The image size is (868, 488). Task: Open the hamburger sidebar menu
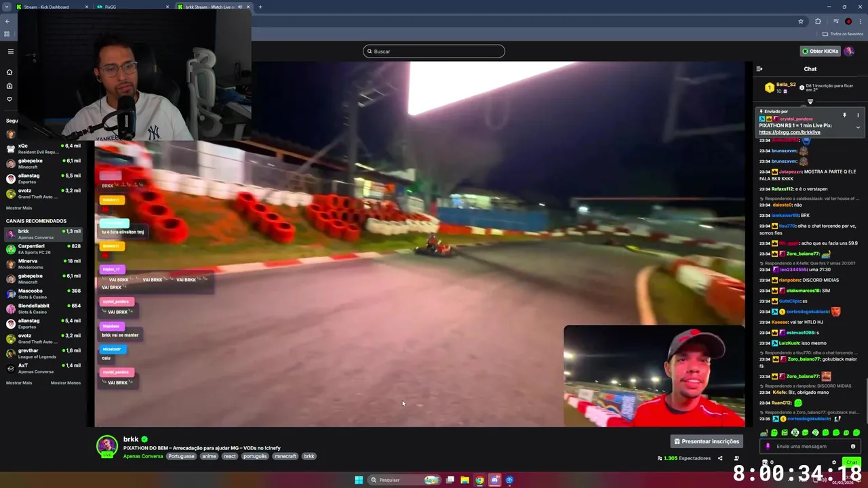tap(10, 52)
